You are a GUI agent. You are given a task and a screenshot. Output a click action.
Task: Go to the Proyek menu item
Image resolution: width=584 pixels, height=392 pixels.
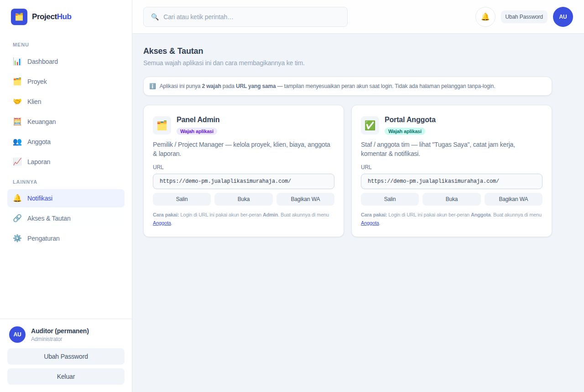(66, 82)
